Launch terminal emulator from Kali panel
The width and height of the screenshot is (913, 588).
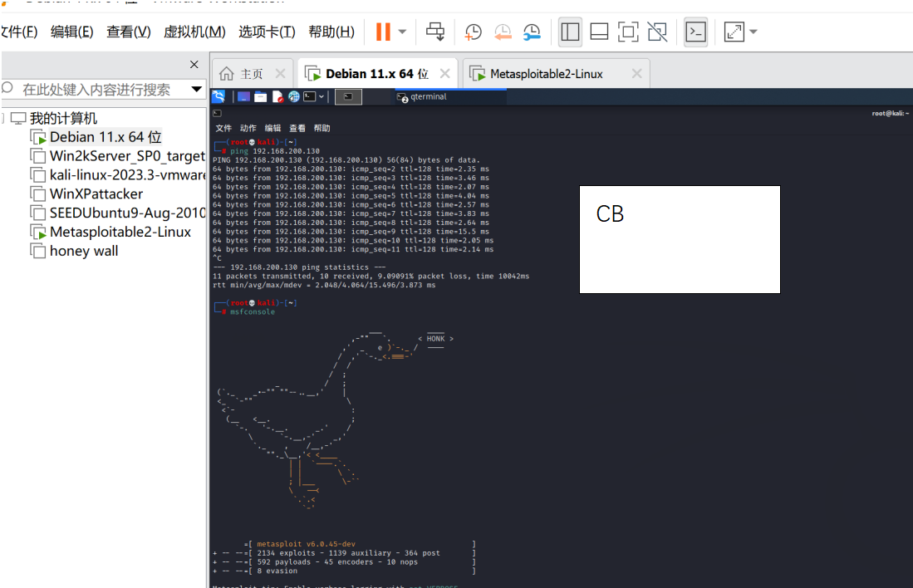(310, 96)
